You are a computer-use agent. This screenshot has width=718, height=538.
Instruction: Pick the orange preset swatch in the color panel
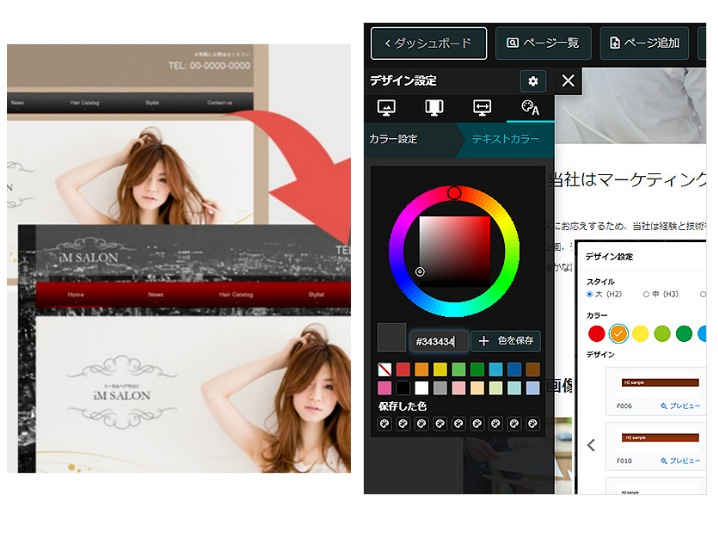[421, 370]
